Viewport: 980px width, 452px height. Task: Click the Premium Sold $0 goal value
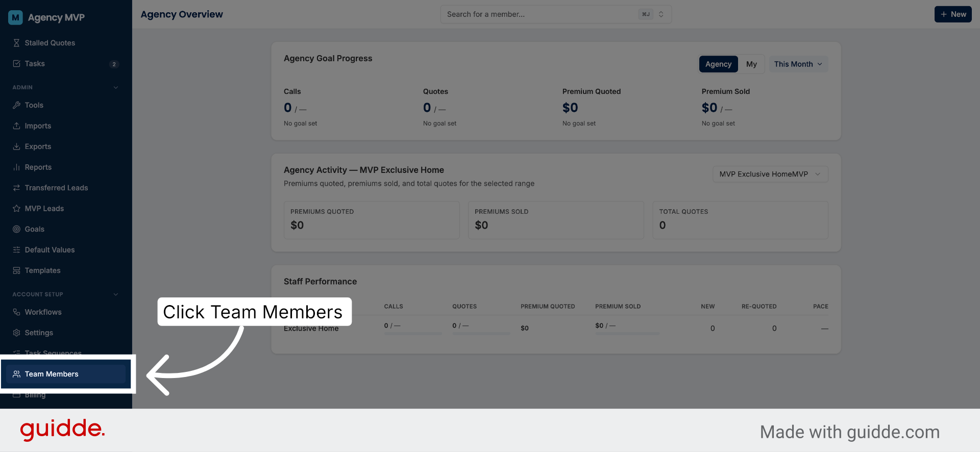709,108
